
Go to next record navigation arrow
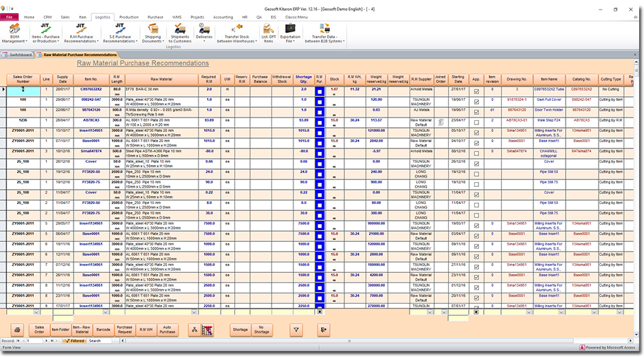46,341
